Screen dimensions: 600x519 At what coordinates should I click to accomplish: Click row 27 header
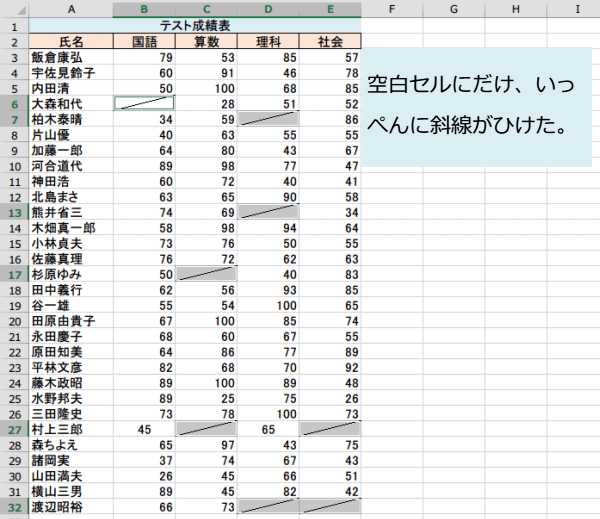point(14,430)
